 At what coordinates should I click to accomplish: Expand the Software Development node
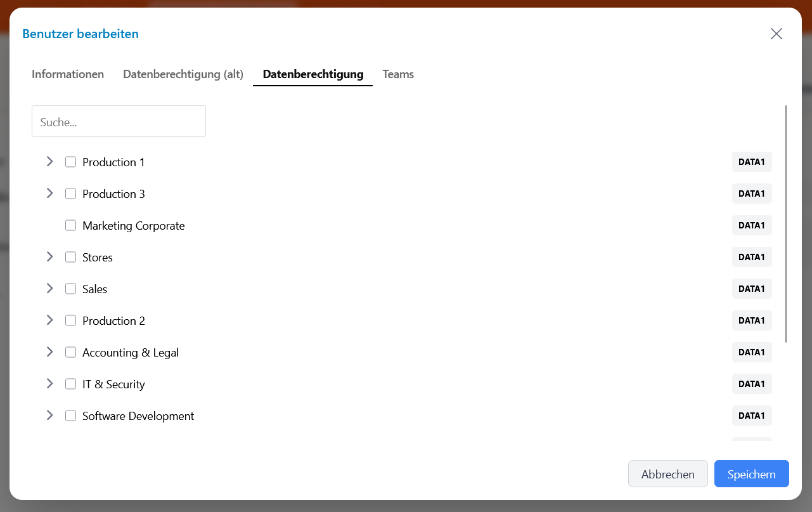coord(49,416)
